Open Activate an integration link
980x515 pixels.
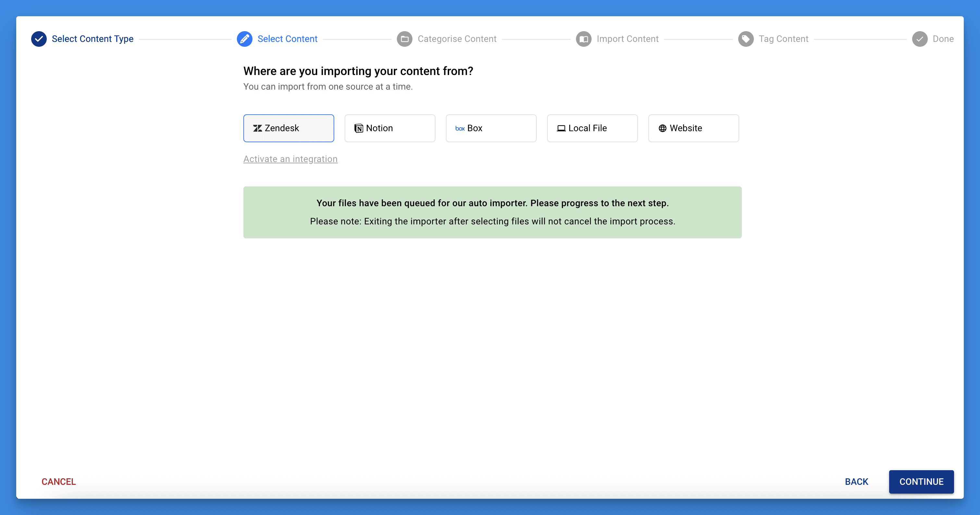[x=290, y=159]
